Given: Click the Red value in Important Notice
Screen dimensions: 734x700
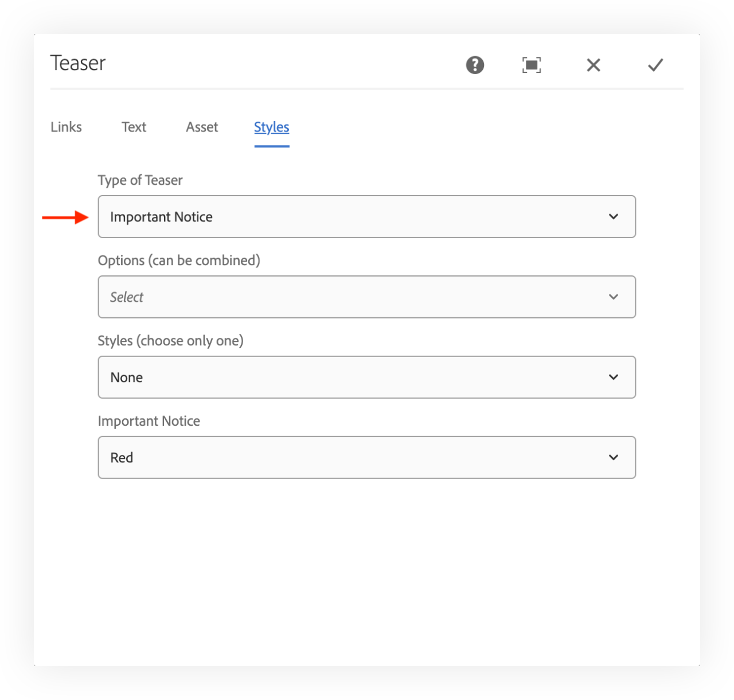Looking at the screenshot, I should click(122, 457).
